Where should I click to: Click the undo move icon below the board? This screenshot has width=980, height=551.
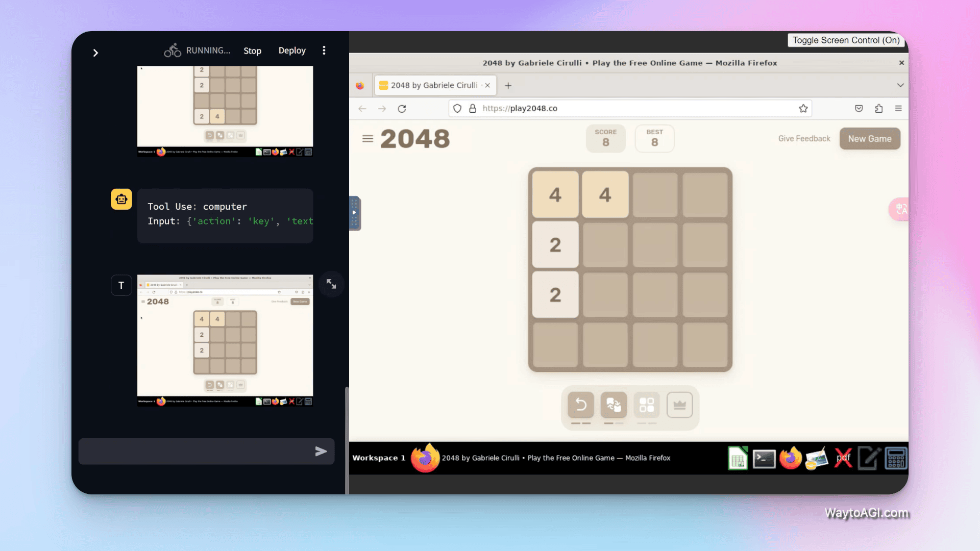tap(581, 405)
